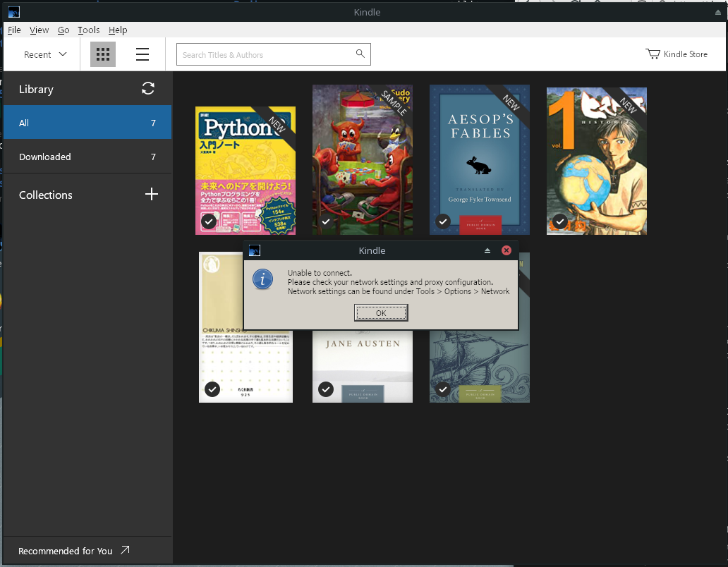Viewport: 728px width, 567px height.
Task: Click info icon in Kindle dialog
Action: tap(263, 279)
